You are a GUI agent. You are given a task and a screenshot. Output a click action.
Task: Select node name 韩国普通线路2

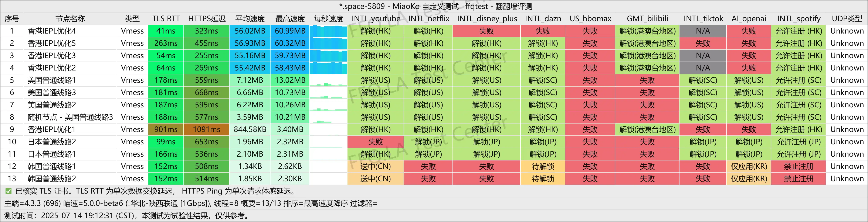point(52,179)
